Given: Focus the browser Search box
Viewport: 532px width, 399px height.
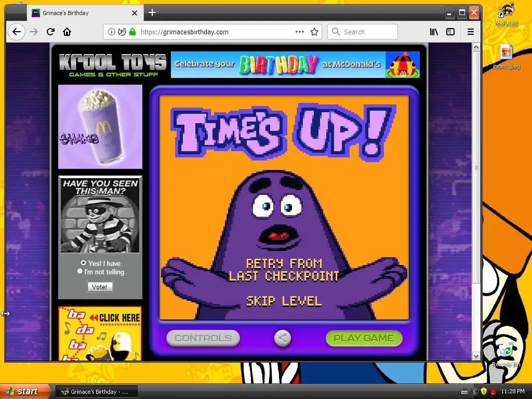Looking at the screenshot, I should click(x=362, y=32).
